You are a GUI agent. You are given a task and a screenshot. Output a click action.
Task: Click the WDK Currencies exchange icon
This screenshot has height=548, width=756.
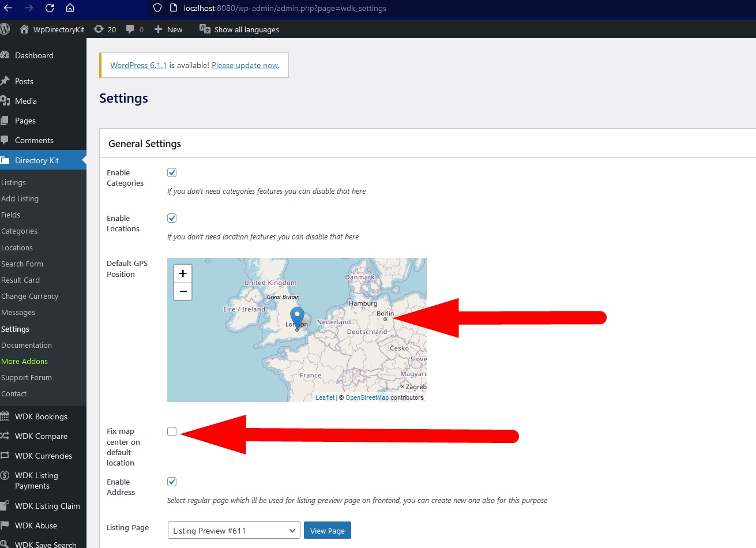(x=5, y=456)
